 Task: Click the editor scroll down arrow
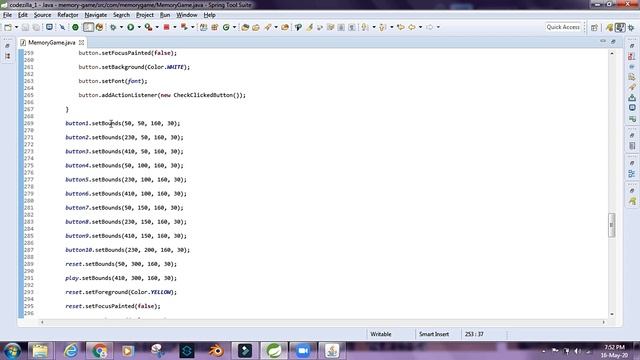(611, 314)
